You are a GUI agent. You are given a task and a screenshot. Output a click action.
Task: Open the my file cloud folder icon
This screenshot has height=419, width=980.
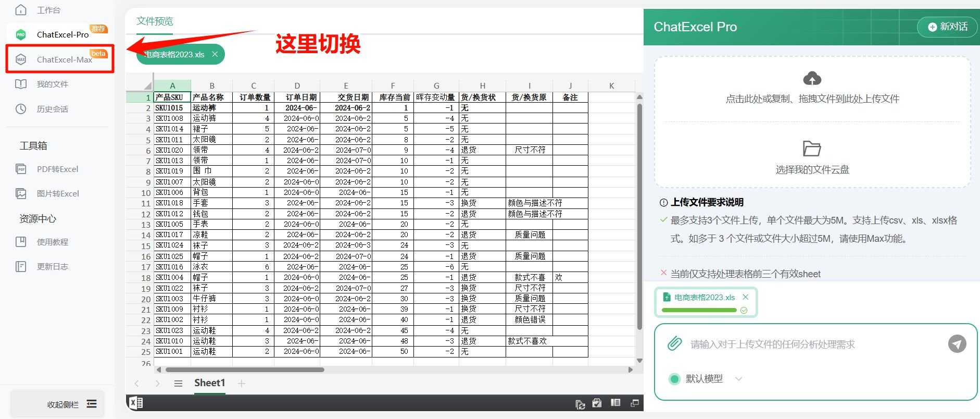812,149
